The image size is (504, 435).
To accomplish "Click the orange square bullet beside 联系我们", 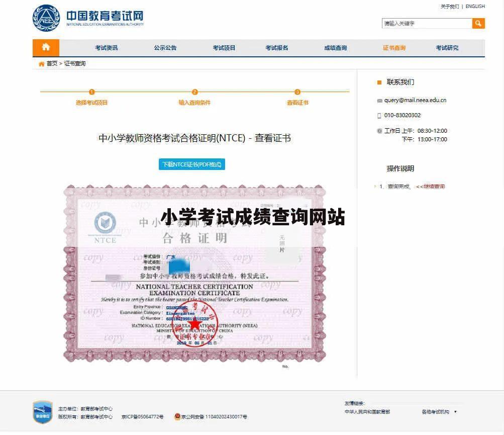I will 379,81.
